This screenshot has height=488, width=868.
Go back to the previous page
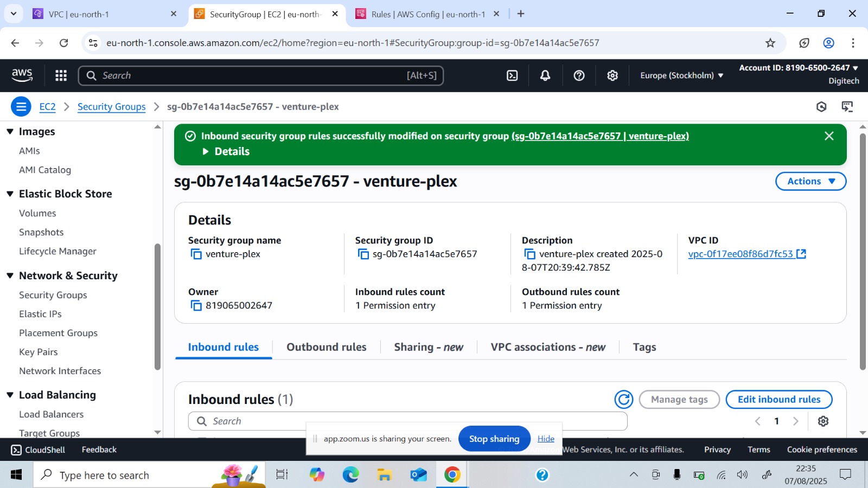pos(15,43)
